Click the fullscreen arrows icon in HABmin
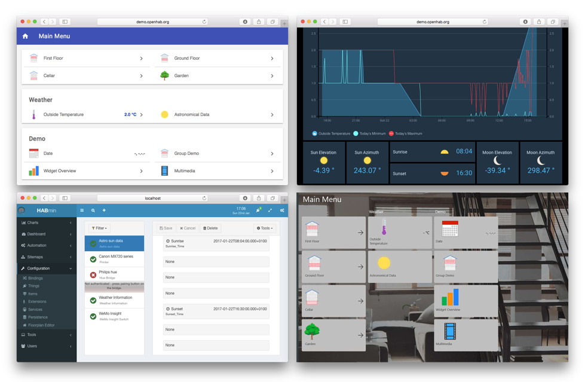 tap(270, 210)
